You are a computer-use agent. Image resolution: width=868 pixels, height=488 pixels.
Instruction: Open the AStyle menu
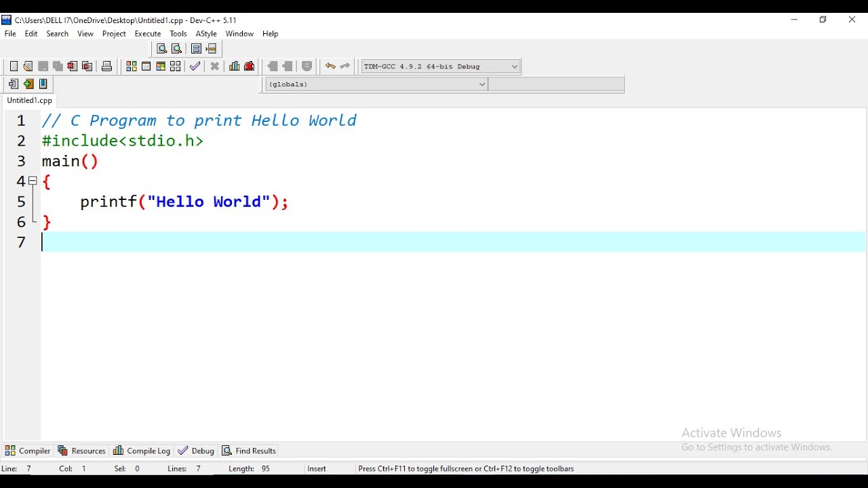206,34
